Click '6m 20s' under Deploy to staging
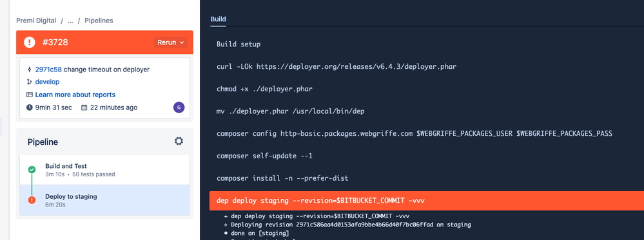Image resolution: width=644 pixels, height=240 pixels. (55, 205)
